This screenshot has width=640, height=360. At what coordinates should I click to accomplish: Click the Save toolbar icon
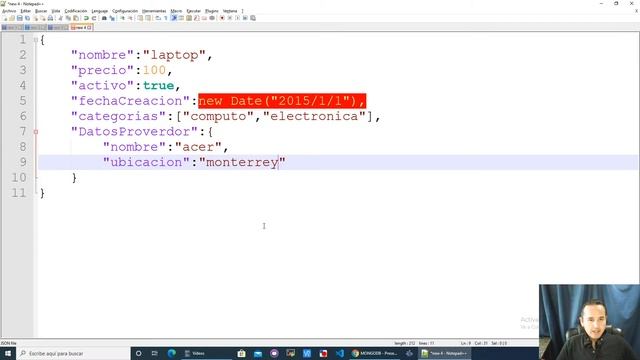pos(20,18)
